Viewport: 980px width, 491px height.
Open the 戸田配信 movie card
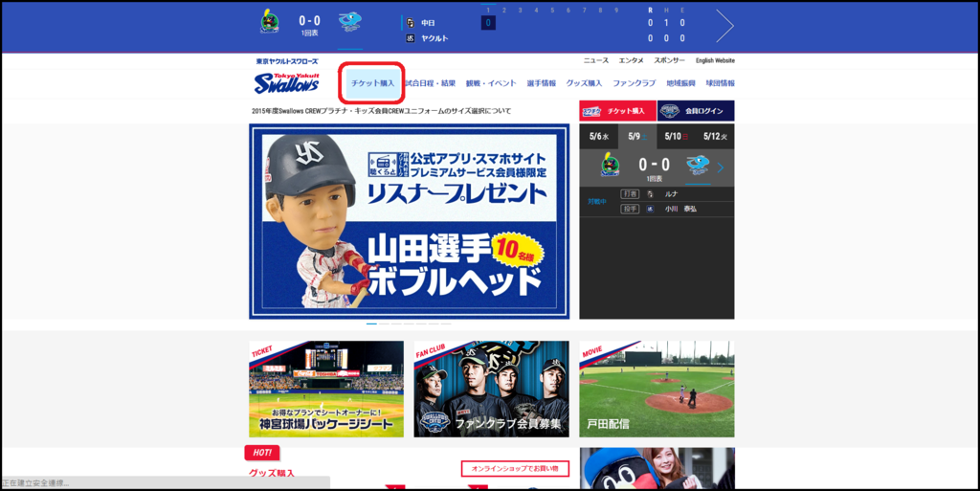click(657, 389)
